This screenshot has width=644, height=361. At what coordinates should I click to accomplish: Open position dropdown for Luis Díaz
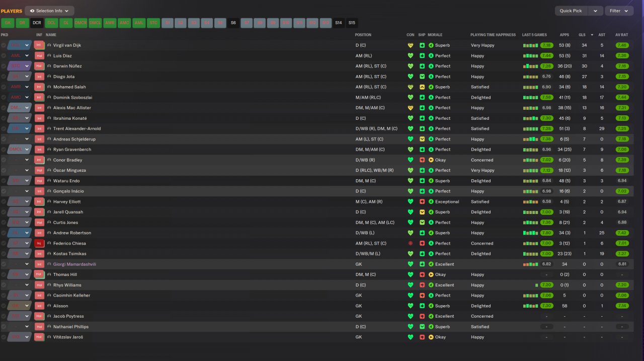point(27,56)
